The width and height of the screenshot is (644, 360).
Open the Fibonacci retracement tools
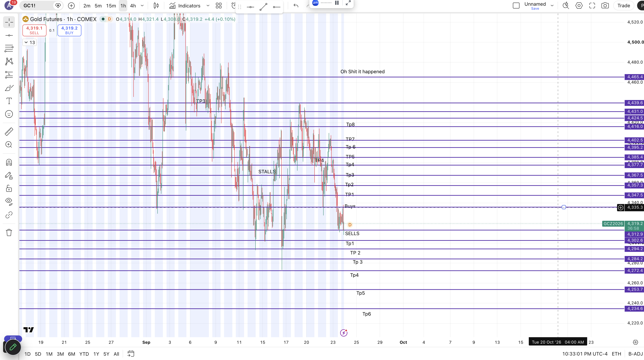[x=9, y=48]
